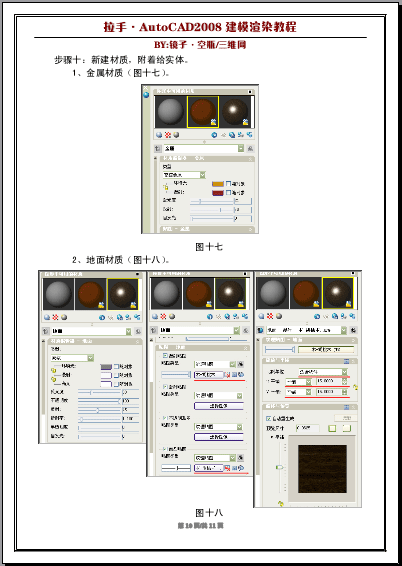Toggle auto-regenerate checkbox in right Figure 18 panel
This screenshot has height=566, width=402.
click(268, 418)
